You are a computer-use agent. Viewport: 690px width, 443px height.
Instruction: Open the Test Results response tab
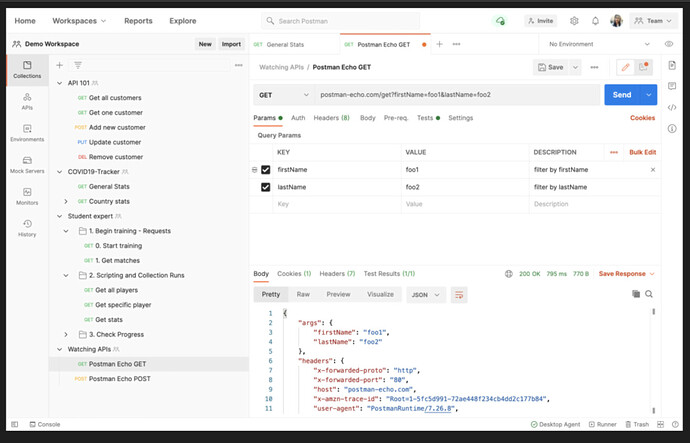[x=389, y=274]
